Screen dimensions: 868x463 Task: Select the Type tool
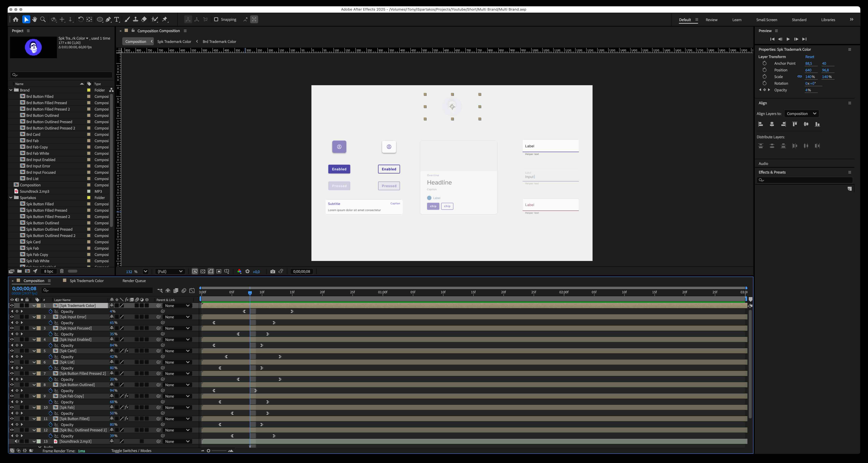[117, 19]
